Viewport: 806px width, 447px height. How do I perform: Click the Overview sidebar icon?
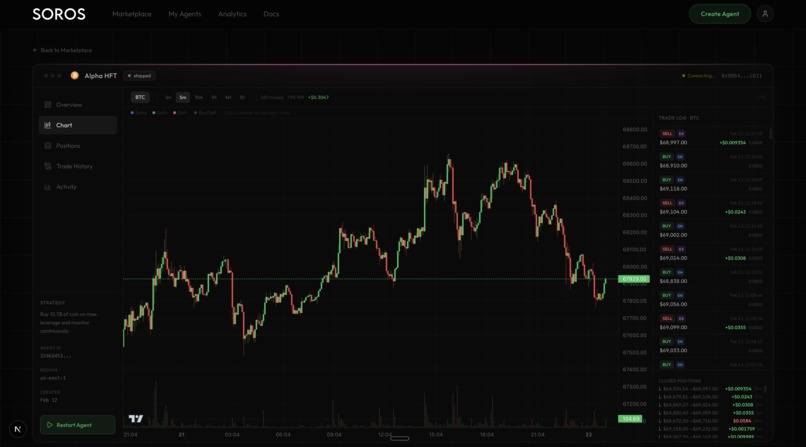tap(47, 105)
